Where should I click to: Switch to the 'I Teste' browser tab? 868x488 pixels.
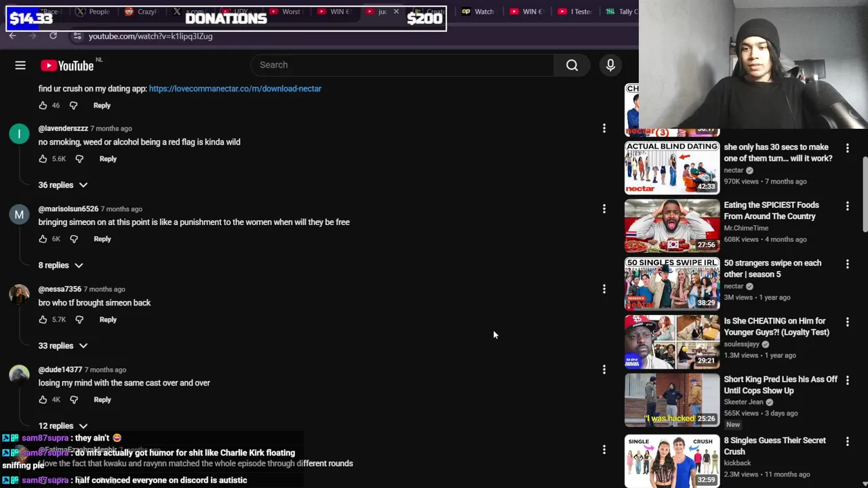point(575,12)
